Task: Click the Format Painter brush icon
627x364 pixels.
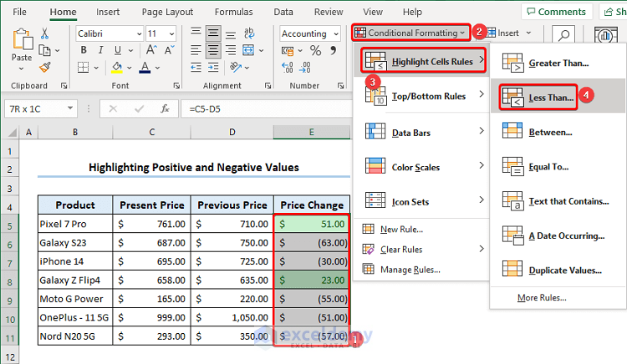Action: [45, 68]
